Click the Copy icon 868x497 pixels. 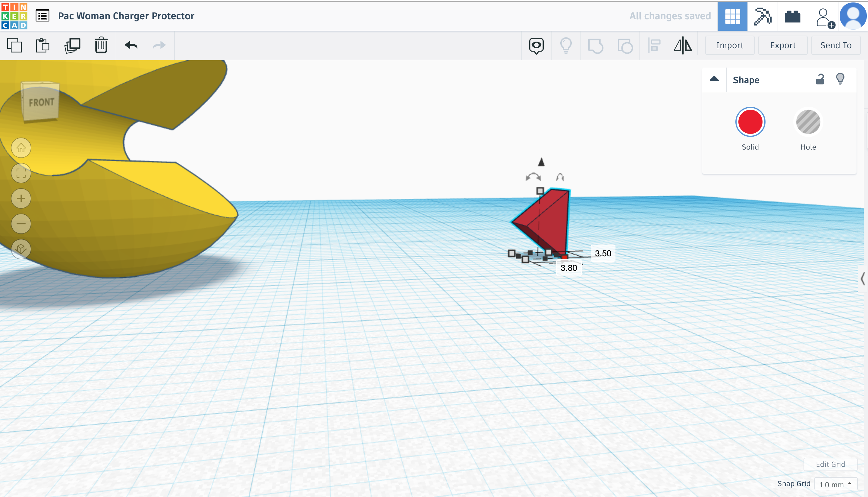tap(14, 45)
